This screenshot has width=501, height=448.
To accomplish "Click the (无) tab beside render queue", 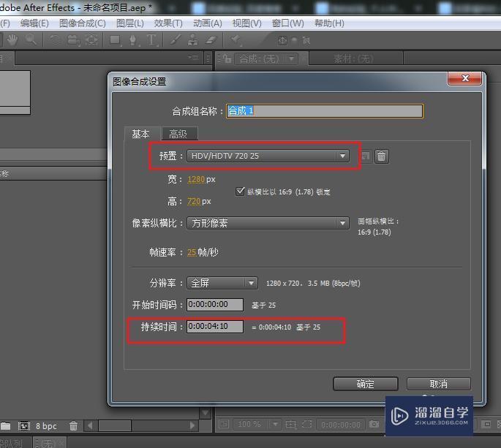I will [x=50, y=443].
